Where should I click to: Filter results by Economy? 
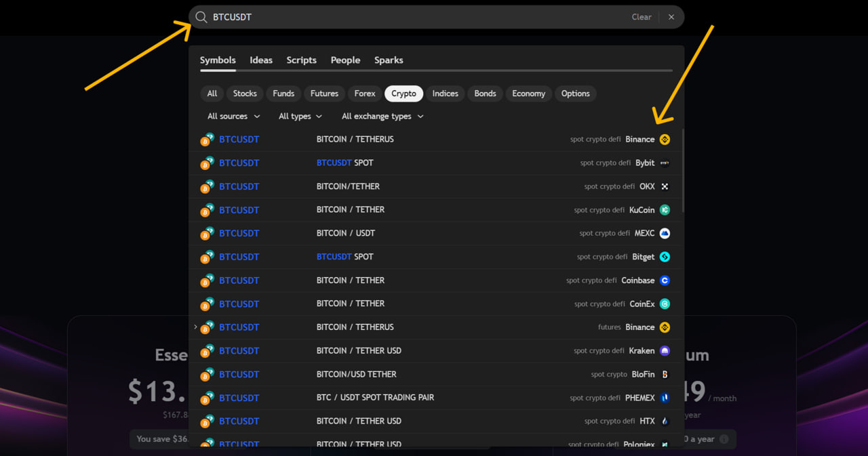(x=529, y=94)
